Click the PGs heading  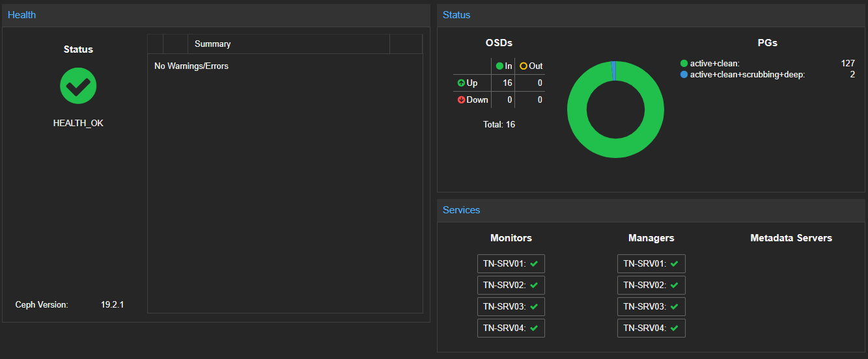point(768,43)
